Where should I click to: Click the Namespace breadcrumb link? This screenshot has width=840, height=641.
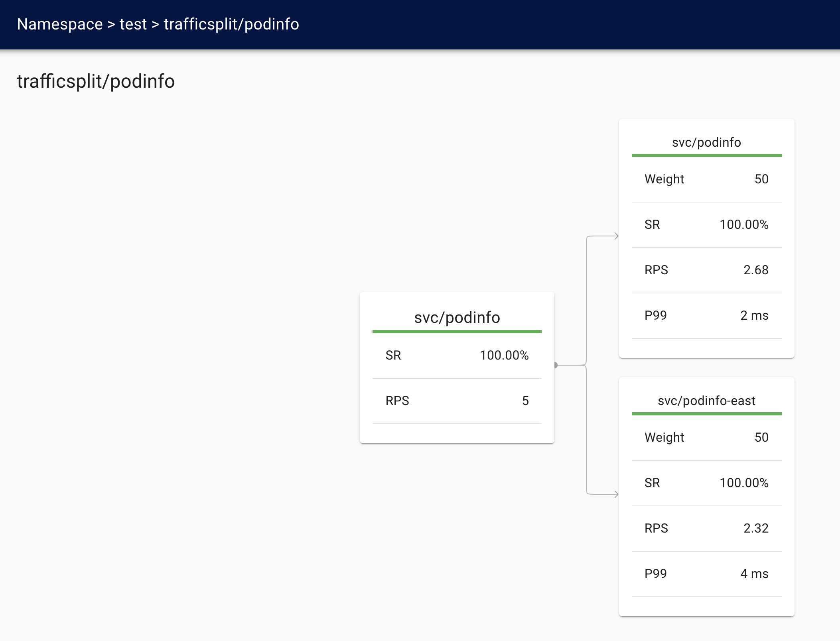tap(60, 24)
